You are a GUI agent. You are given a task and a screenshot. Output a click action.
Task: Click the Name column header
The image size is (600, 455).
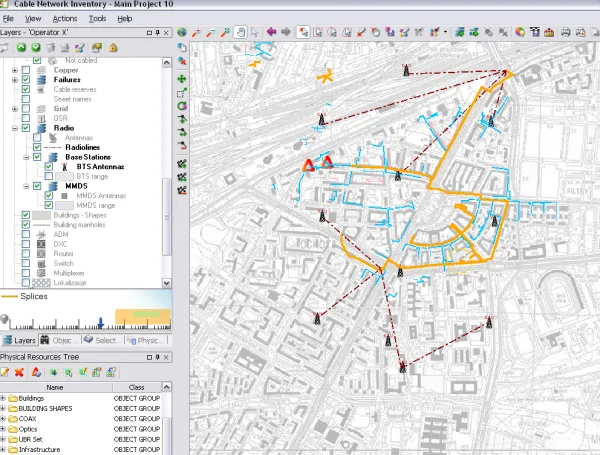(54, 387)
